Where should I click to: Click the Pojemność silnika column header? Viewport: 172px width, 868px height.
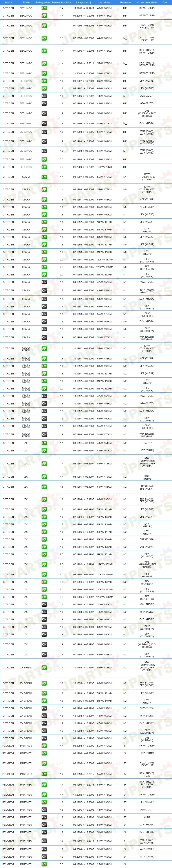(62, 2)
